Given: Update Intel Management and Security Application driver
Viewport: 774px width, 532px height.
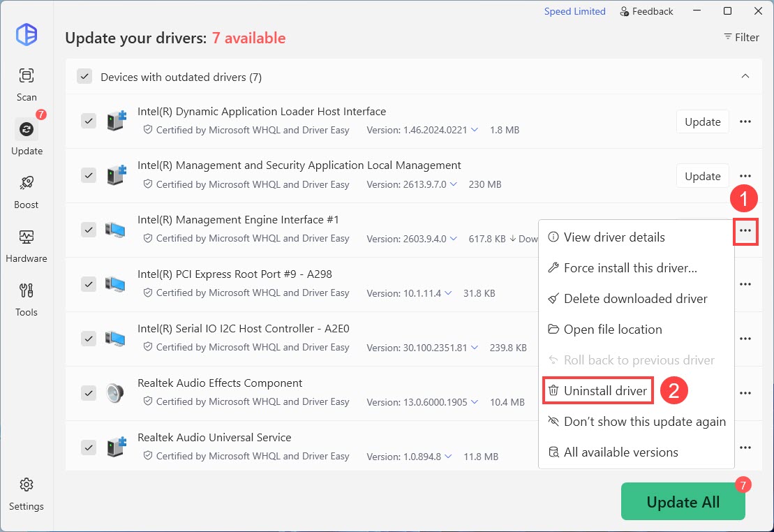Looking at the screenshot, I should click(x=702, y=176).
